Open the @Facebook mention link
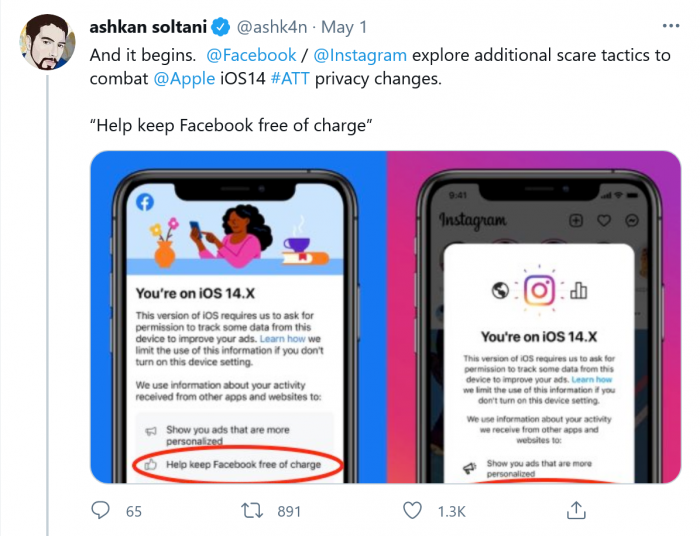The width and height of the screenshot is (700, 536). tap(252, 55)
